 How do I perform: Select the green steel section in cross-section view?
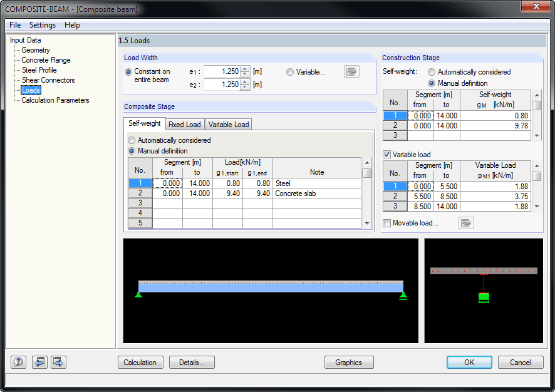(484, 297)
